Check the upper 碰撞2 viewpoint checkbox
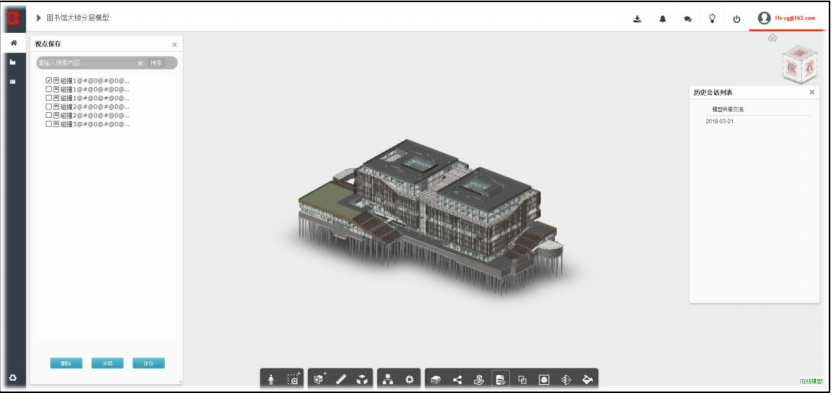 click(x=49, y=106)
